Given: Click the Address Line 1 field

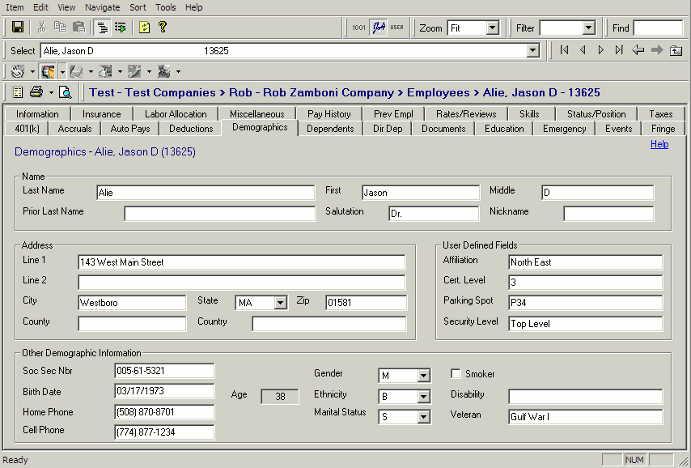Looking at the screenshot, I should point(241,262).
